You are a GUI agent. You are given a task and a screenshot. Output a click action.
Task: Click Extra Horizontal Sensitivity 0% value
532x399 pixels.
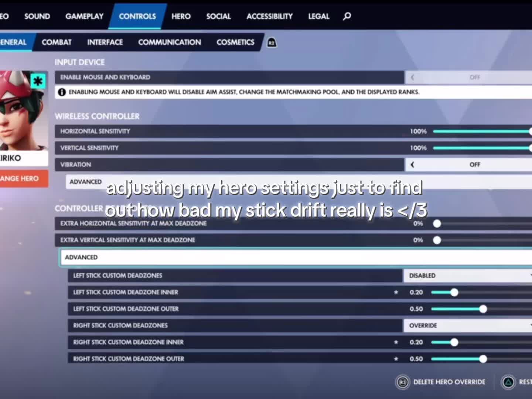418,224
